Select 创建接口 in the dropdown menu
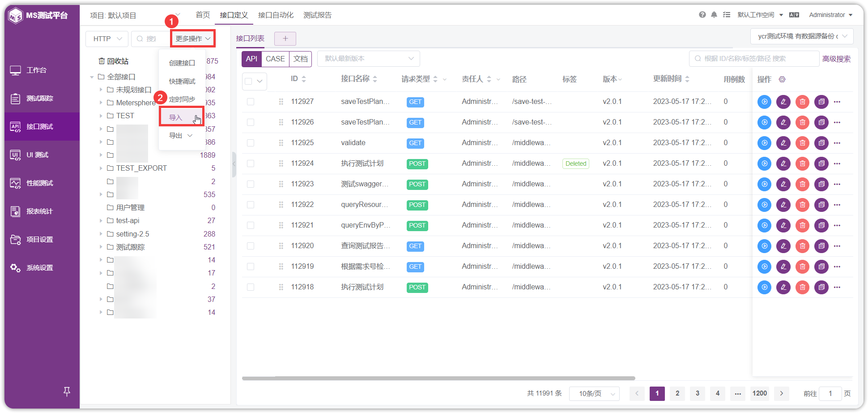This screenshot has height=413, width=868. coord(182,63)
